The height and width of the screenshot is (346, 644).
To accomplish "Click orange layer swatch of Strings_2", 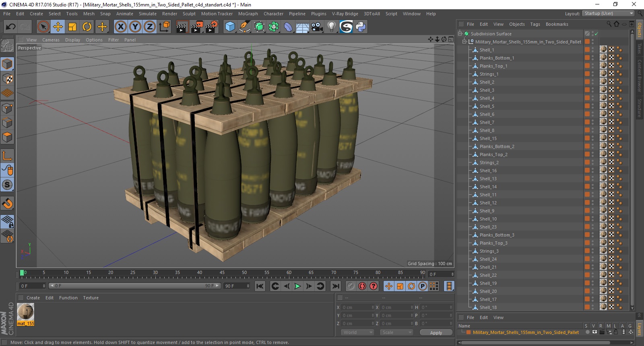I will click(587, 163).
